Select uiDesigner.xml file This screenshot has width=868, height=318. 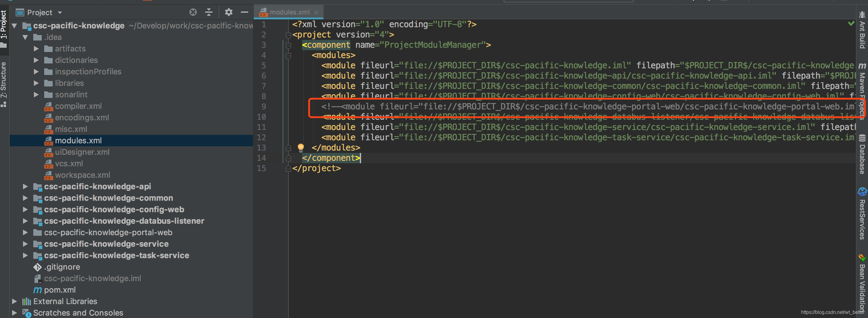pos(82,152)
